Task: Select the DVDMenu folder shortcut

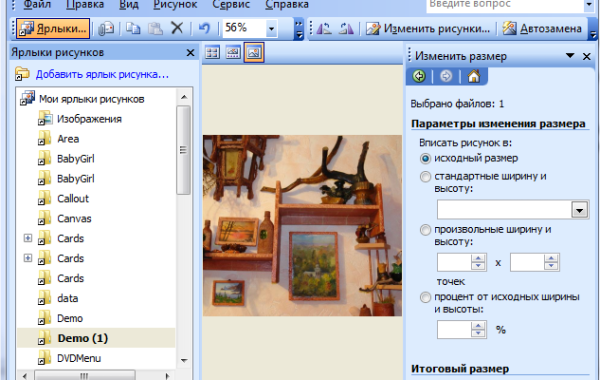Action: pyautogui.click(x=79, y=358)
